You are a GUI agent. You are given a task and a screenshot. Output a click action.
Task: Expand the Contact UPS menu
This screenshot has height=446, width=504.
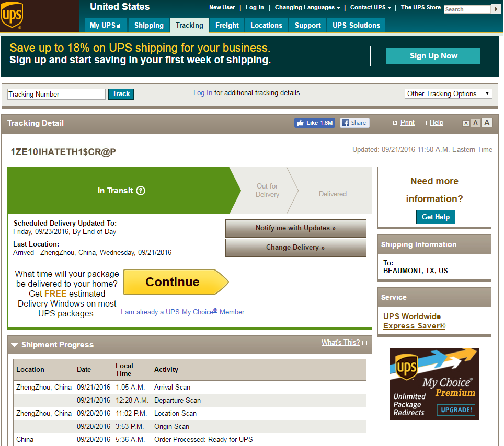coord(370,7)
